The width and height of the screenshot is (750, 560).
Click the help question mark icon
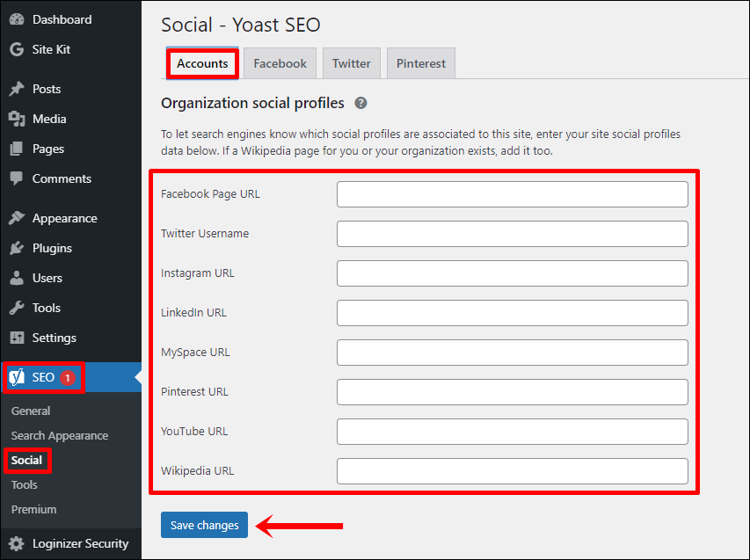pos(360,103)
